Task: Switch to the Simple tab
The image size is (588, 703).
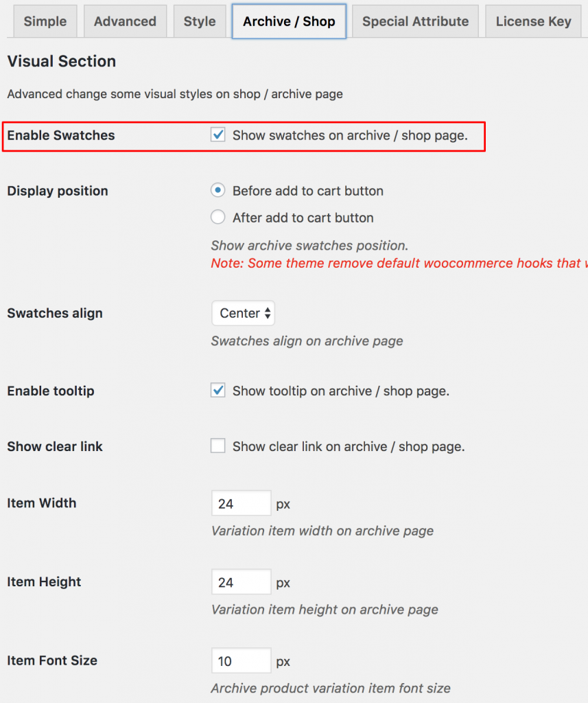Action: 45,21
